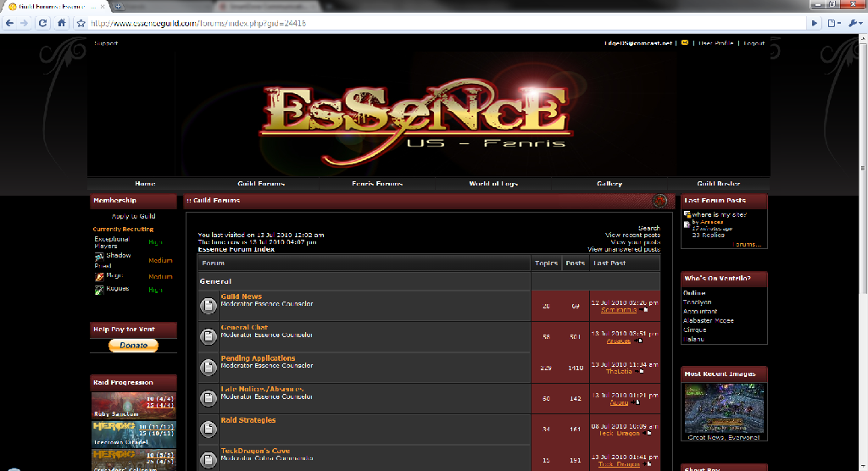868x471 pixels.
Task: Bookmark page with the star icon
Action: coord(81,23)
